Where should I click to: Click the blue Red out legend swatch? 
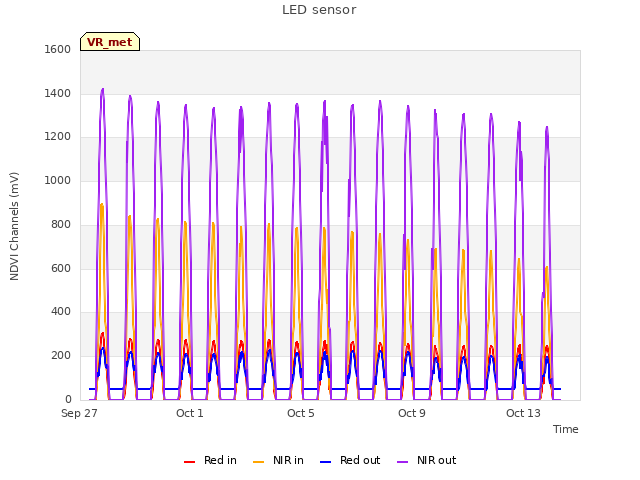325,462
